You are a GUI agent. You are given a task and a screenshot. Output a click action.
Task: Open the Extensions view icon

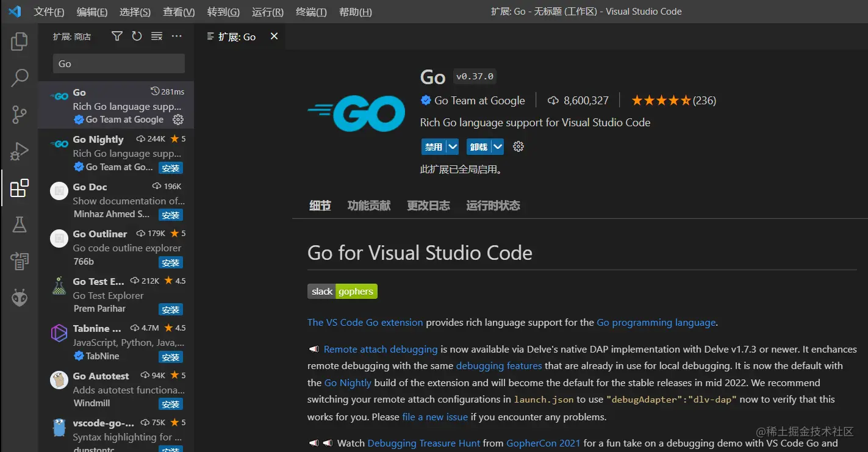(20, 188)
